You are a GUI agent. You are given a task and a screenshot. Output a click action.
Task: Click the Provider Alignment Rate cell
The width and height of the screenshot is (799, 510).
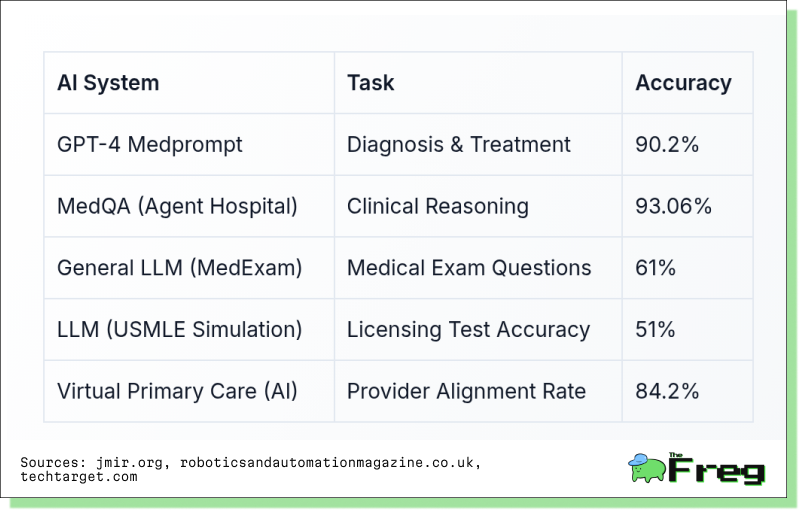pos(466,391)
